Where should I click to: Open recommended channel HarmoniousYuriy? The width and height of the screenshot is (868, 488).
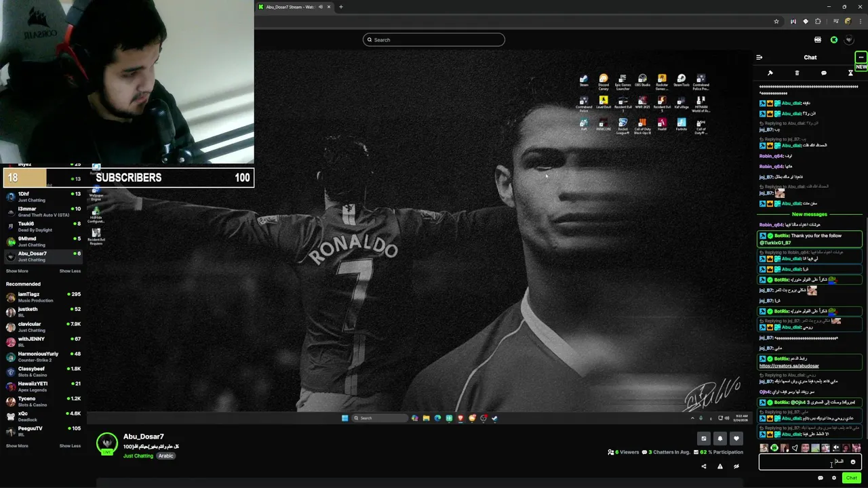pos(42,357)
